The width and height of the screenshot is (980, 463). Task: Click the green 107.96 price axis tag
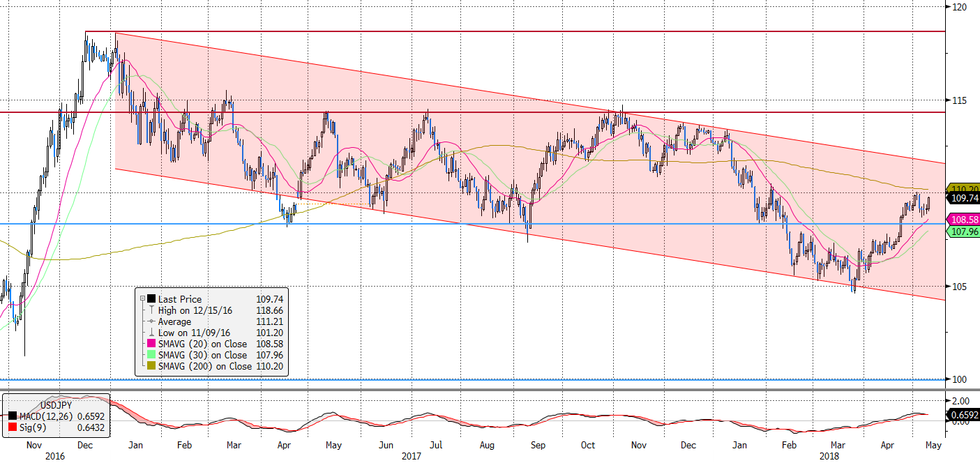point(963,231)
